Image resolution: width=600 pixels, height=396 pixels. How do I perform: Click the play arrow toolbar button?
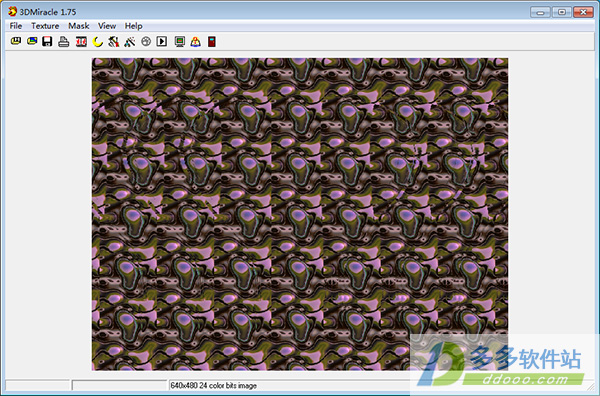(161, 41)
